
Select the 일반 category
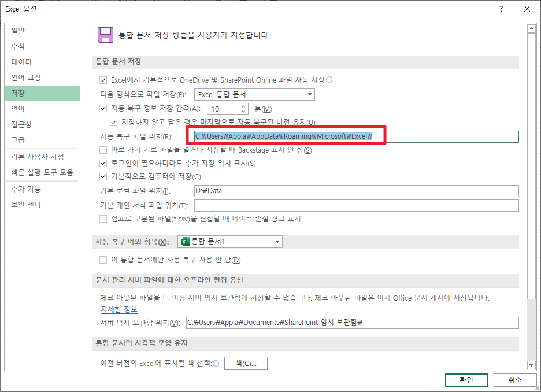click(42, 31)
